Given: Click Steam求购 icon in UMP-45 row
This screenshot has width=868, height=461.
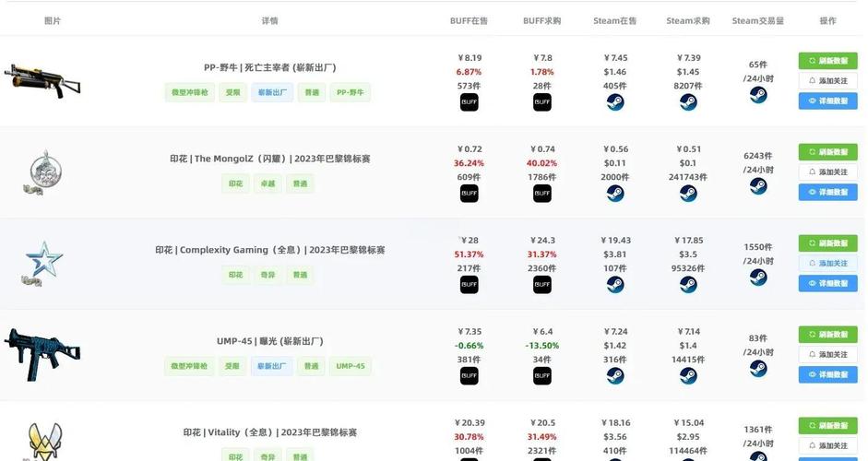Looking at the screenshot, I should (688, 376).
